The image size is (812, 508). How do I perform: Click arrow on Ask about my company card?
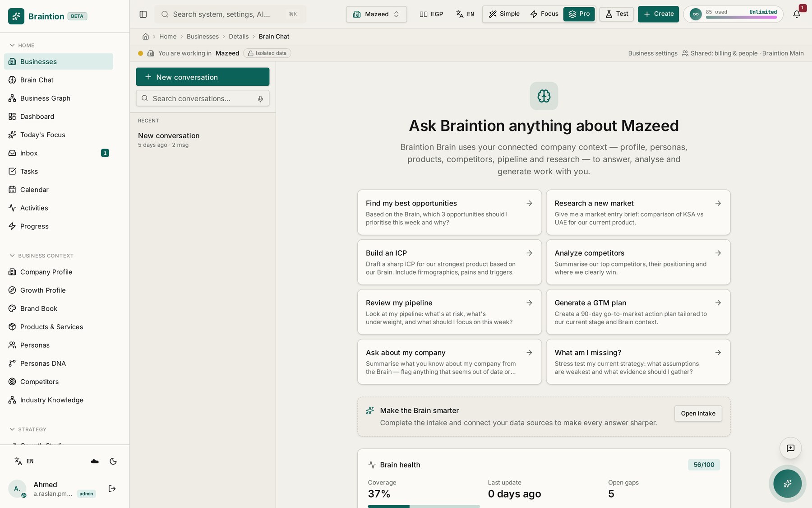(x=529, y=352)
